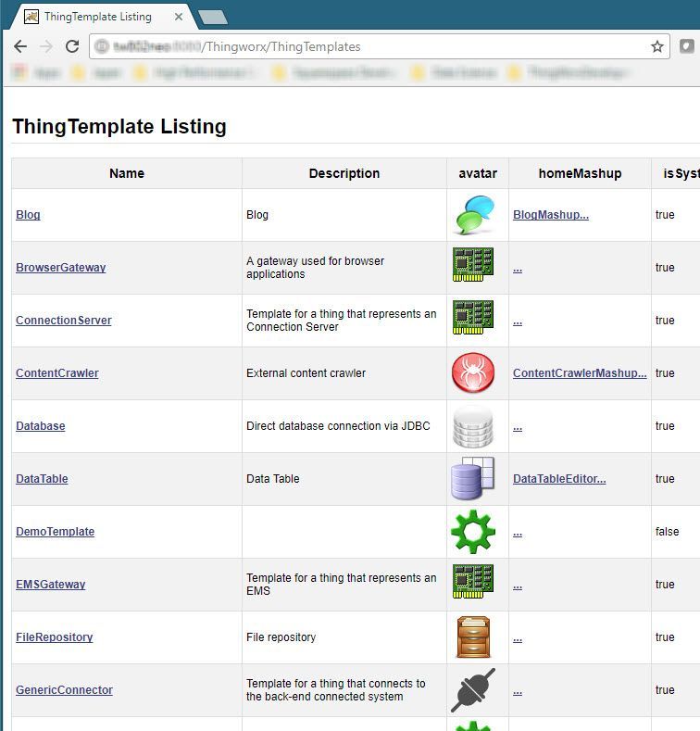Click the 'External content crawler' description
The height and width of the screenshot is (731, 700).
coord(306,373)
